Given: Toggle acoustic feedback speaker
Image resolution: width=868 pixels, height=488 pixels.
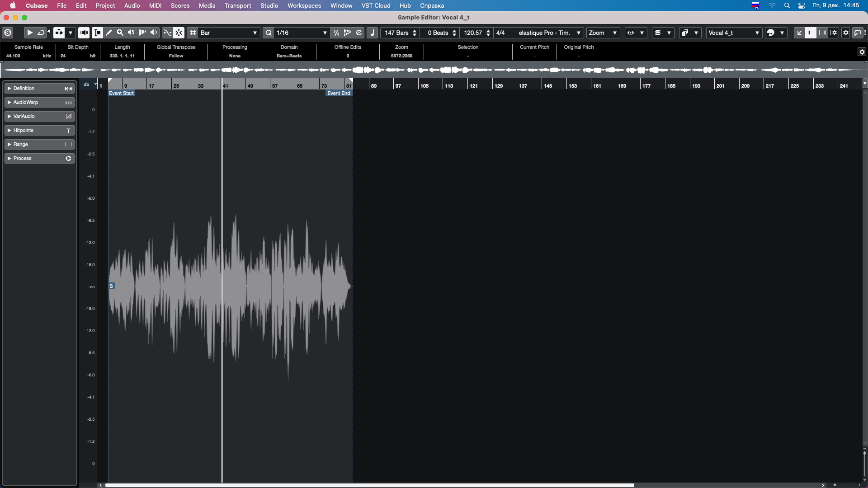Looking at the screenshot, I should 84,33.
